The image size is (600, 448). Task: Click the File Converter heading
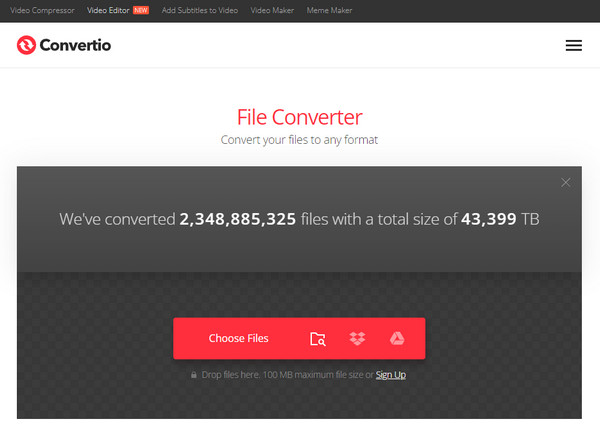299,115
